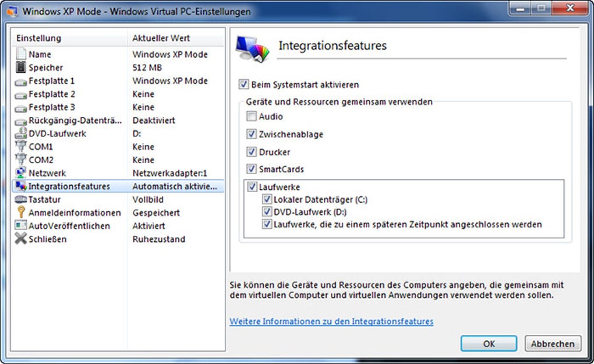Screen dimensions: 594x364
Task: Click the Tastatur keyboard icon
Action: [21, 199]
